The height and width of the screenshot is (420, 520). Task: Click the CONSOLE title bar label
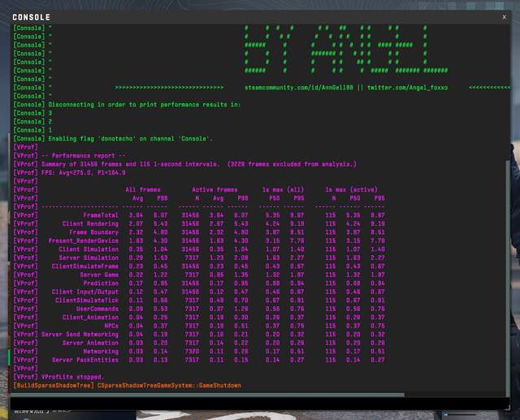(32, 17)
